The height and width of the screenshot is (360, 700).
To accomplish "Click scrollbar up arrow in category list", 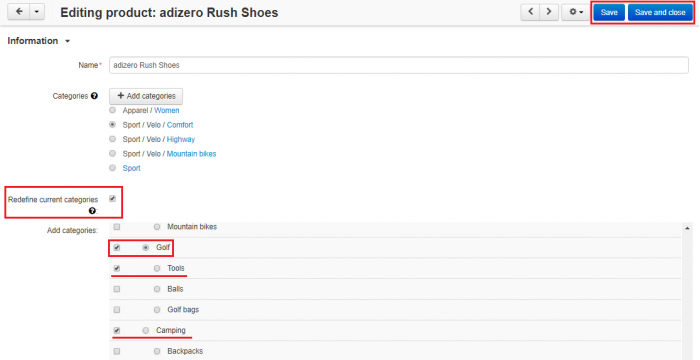I will point(687,228).
